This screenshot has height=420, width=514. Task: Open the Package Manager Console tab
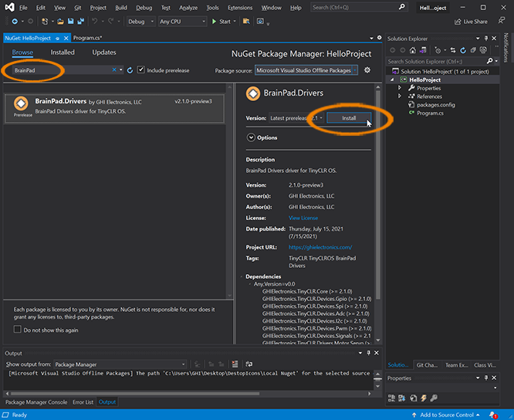[x=36, y=402]
